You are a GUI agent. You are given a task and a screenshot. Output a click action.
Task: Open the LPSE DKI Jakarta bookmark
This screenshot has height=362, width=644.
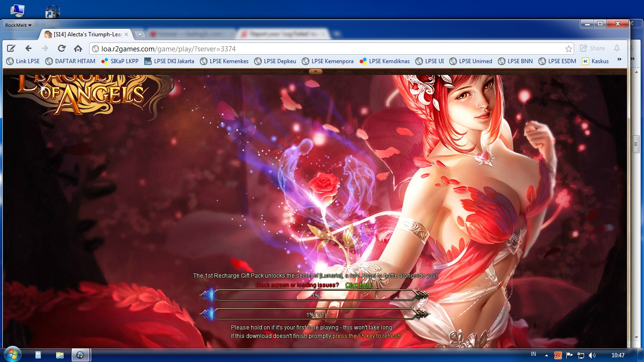(169, 61)
